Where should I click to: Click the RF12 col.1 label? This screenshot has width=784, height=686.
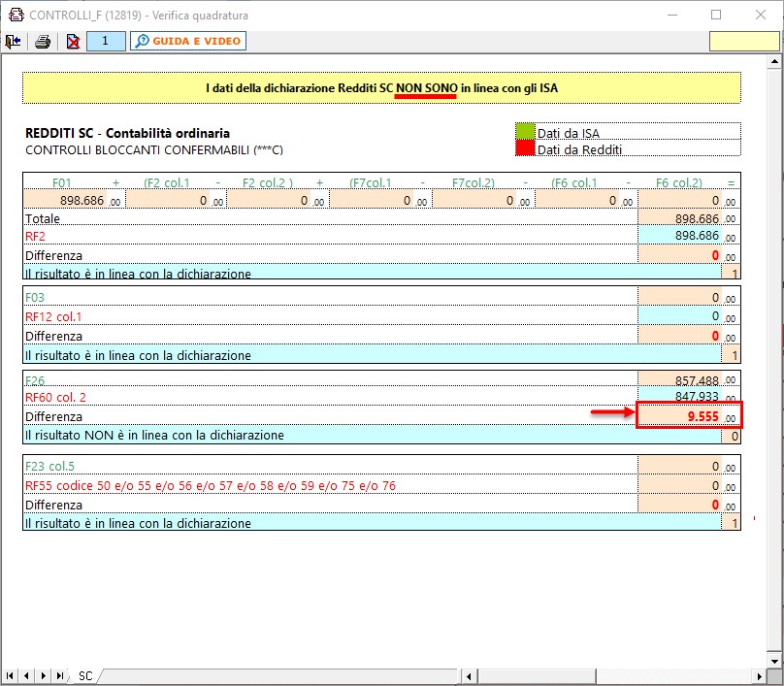(53, 316)
